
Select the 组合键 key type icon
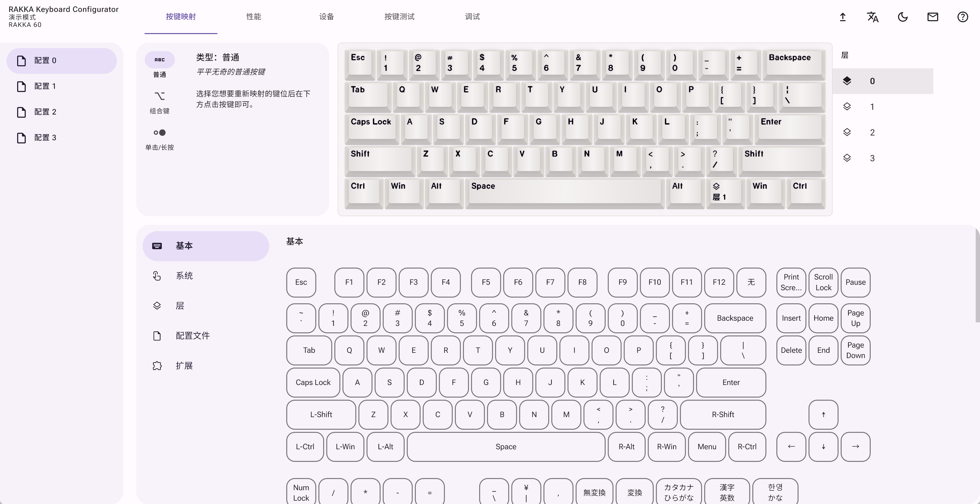click(x=159, y=96)
